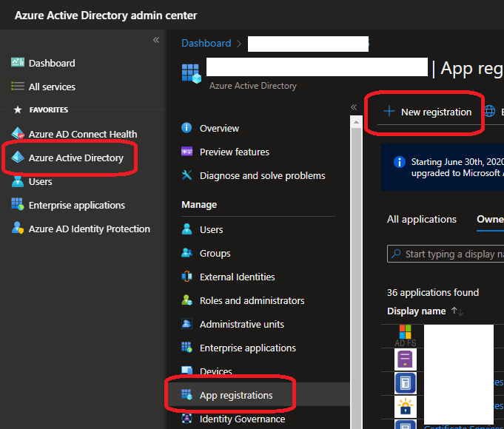
Task: Open App registrations in Manage menu
Action: [235, 395]
